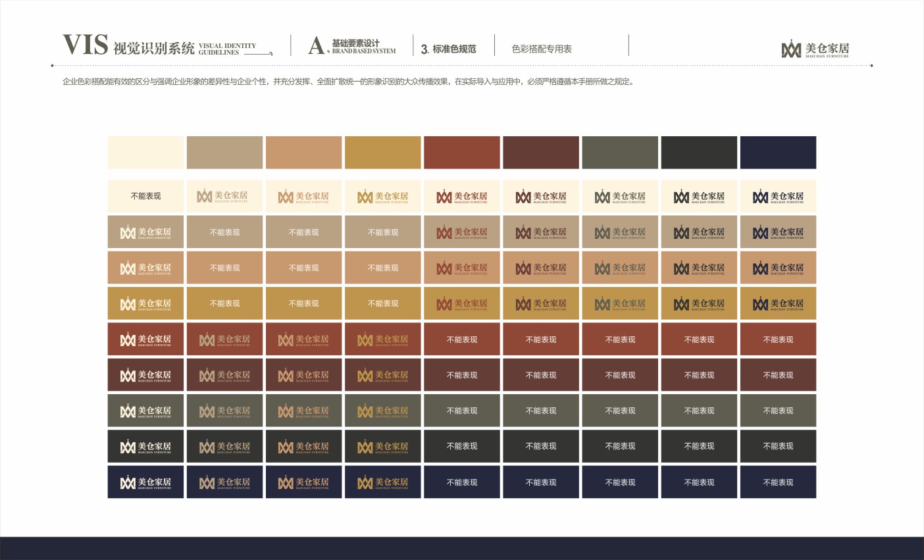
Task: Select the brown logo on cream background
Action: pos(540,197)
